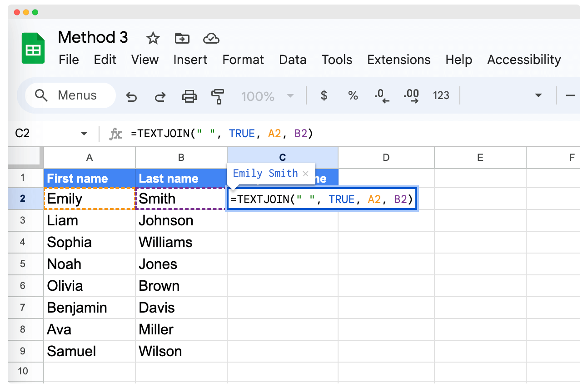Click the print icon
Screen dimensions: 588x388
pyautogui.click(x=189, y=96)
